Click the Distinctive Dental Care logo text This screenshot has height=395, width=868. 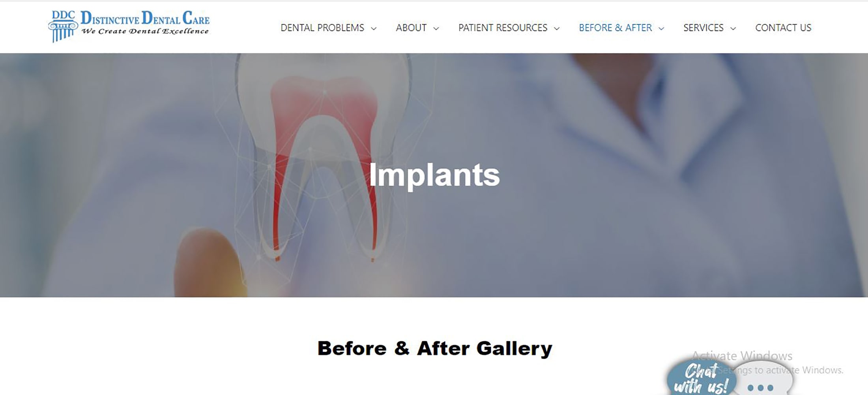tap(145, 18)
